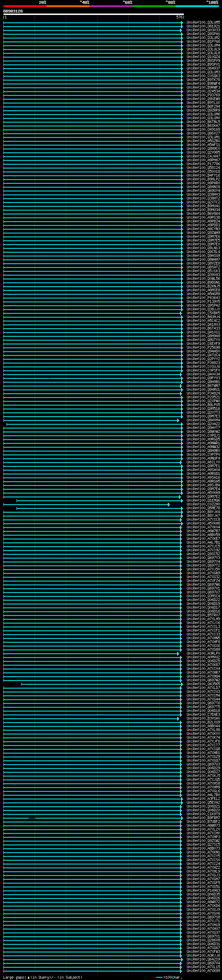Viewport: 222px width, 980px height.
Task: Click the UniRef100_A4L7B1 label
Action: [203, 543]
